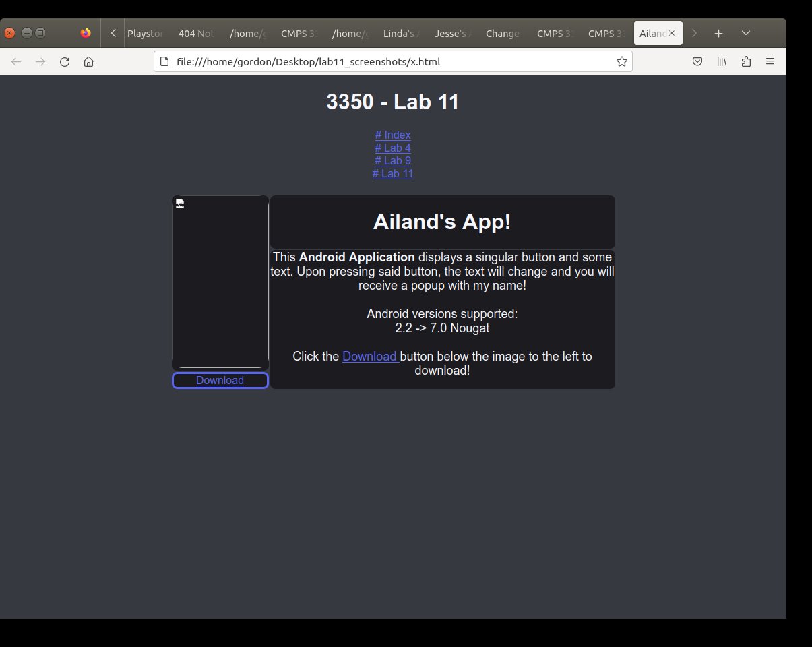This screenshot has height=647, width=812.
Task: Open the Pocket save icon
Action: [x=697, y=62]
